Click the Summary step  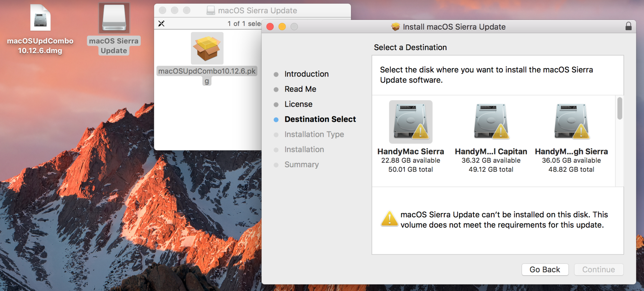pyautogui.click(x=301, y=165)
